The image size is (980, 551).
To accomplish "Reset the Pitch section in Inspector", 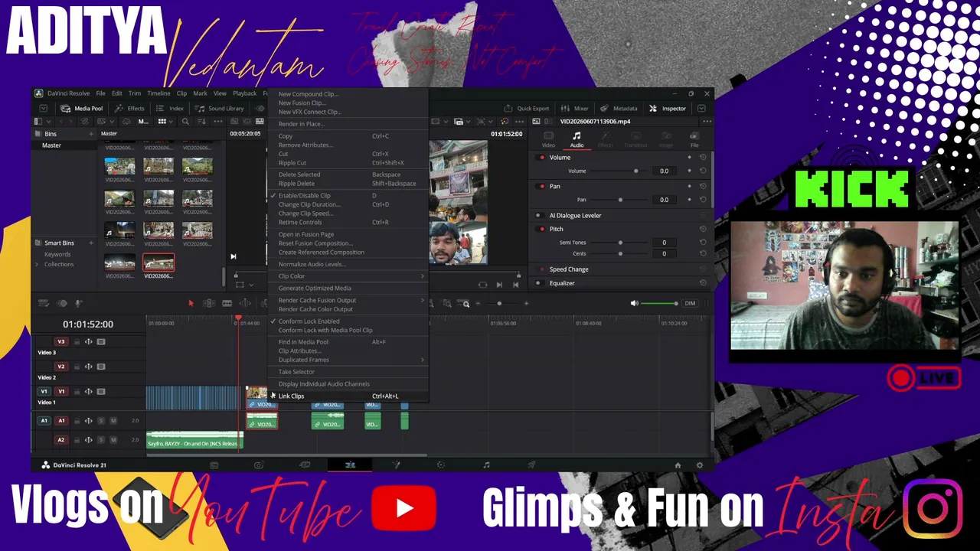I will pyautogui.click(x=703, y=229).
